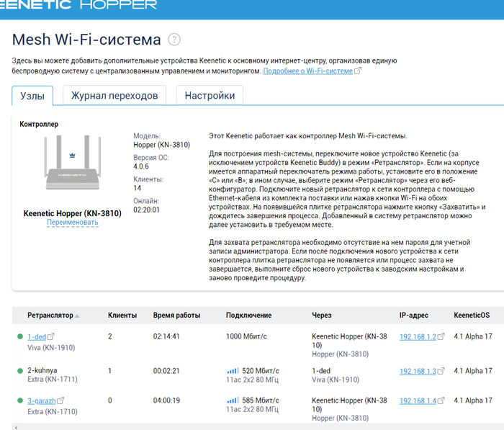
Task: Open IP address 192.168.1.2 link
Action: 418,337
